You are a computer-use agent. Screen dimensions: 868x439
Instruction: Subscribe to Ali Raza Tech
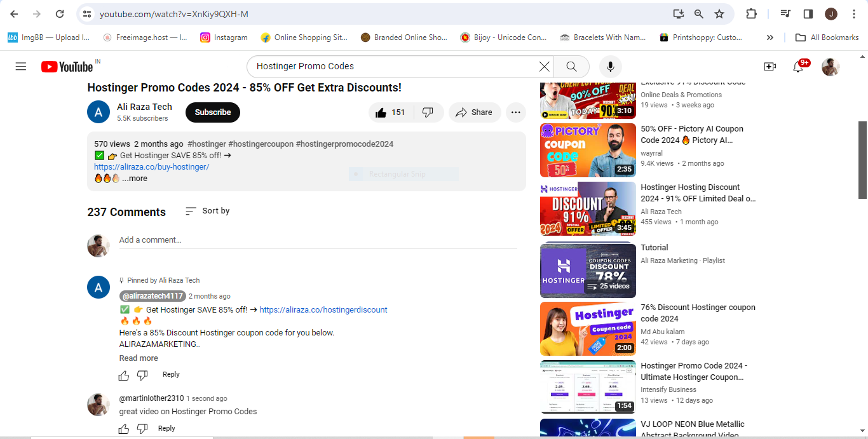click(x=213, y=112)
